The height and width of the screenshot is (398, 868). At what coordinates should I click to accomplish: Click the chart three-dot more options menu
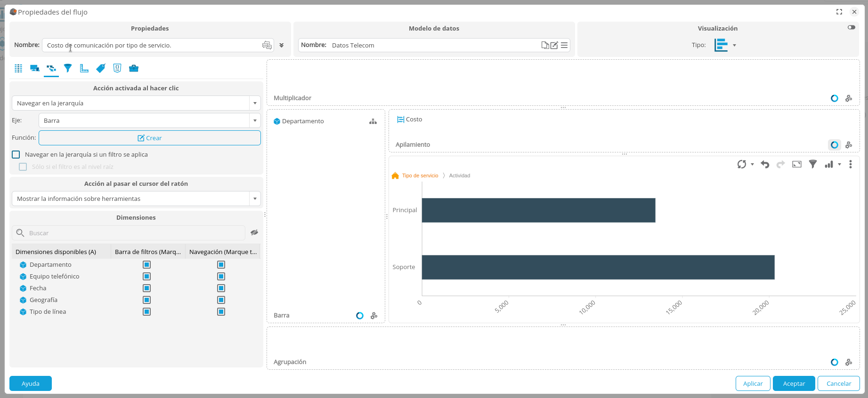pyautogui.click(x=850, y=164)
